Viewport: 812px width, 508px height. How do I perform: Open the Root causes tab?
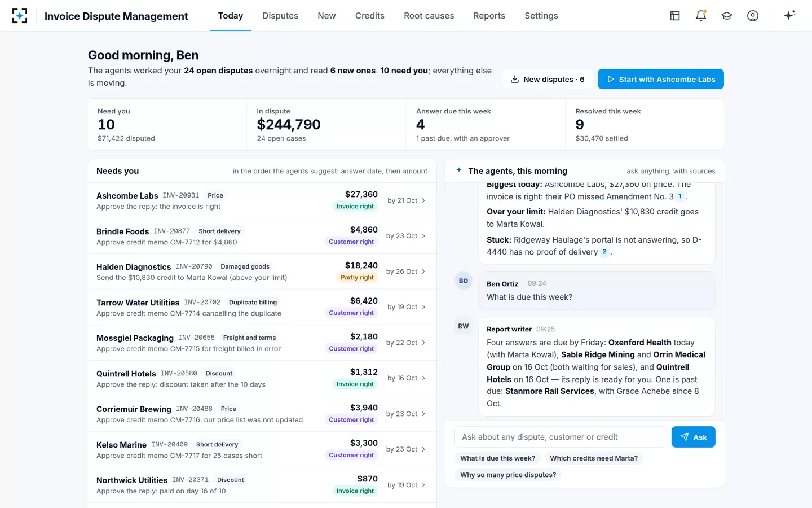[x=429, y=16]
